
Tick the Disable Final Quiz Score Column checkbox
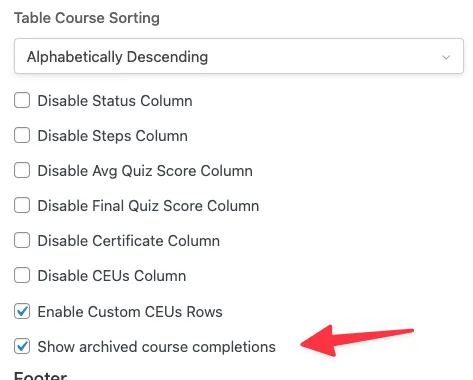pyautogui.click(x=22, y=205)
